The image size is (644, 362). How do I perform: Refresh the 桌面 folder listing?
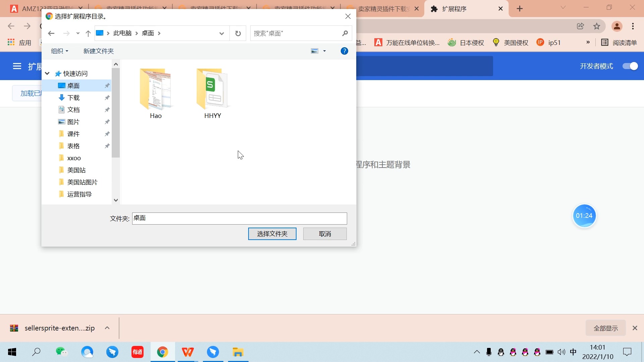coord(238,33)
